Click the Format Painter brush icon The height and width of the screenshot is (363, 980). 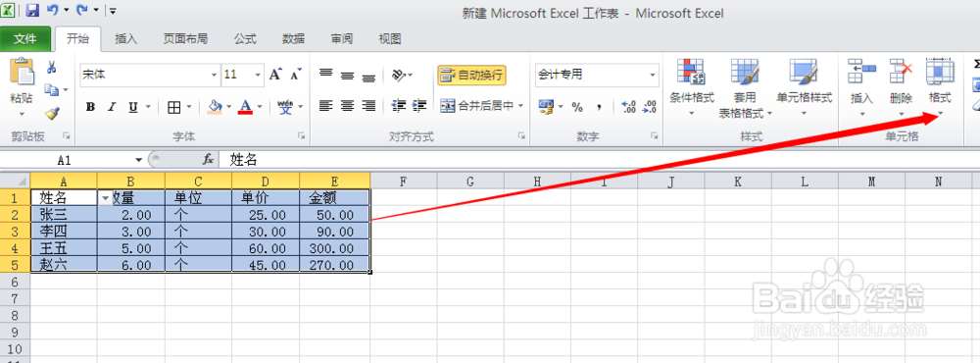pyautogui.click(x=52, y=113)
